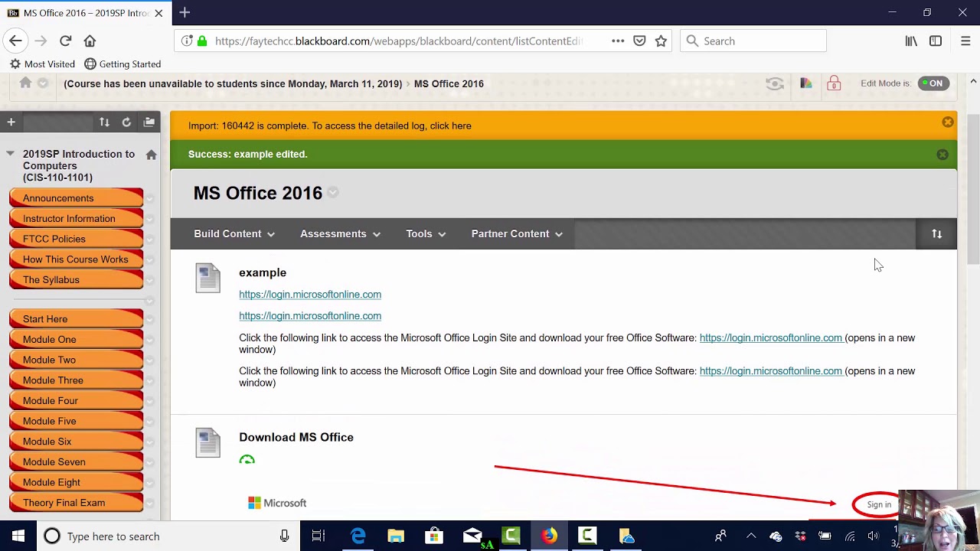Open FTCC Policies
Viewport: 980px width, 551px height.
(x=54, y=239)
